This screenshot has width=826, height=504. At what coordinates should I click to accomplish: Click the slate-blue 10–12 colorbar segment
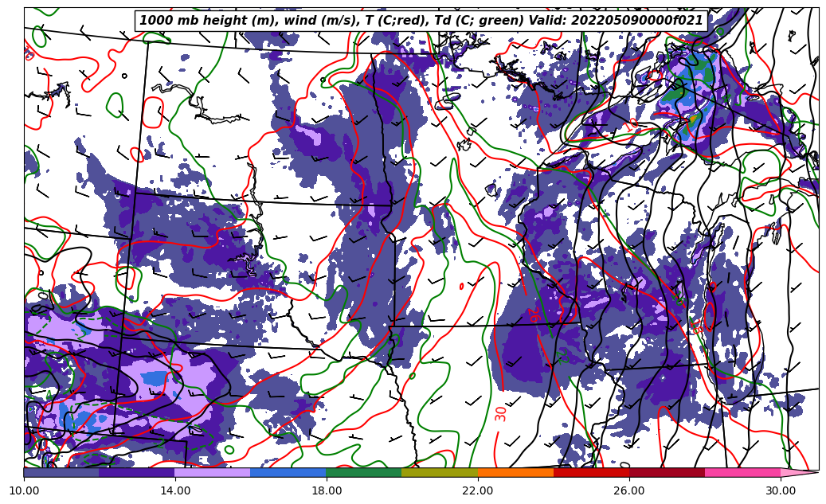coord(61,472)
